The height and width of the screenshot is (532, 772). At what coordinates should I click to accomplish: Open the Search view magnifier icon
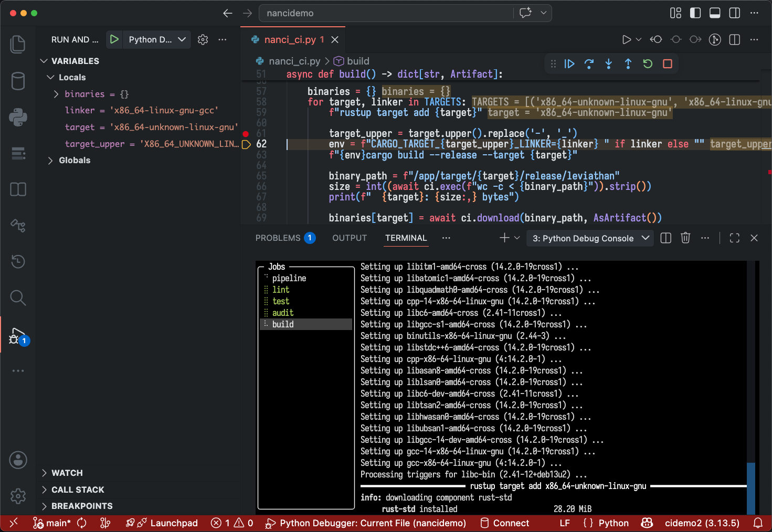[x=18, y=297]
